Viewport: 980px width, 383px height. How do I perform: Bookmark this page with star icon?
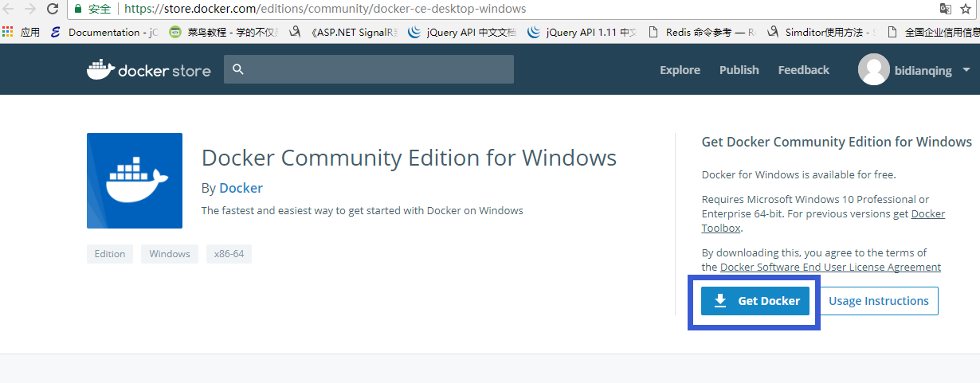[x=966, y=10]
